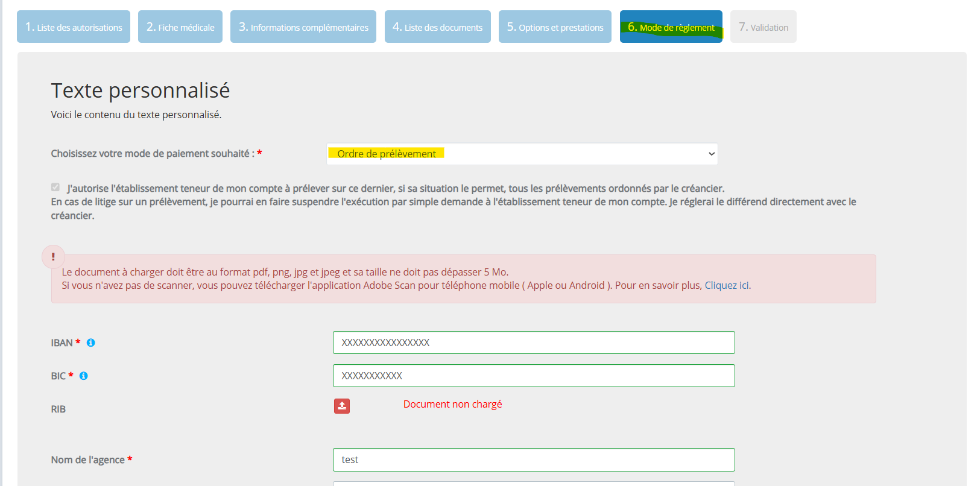Click the info icon next to IBAN
980x486 pixels.
click(x=90, y=342)
